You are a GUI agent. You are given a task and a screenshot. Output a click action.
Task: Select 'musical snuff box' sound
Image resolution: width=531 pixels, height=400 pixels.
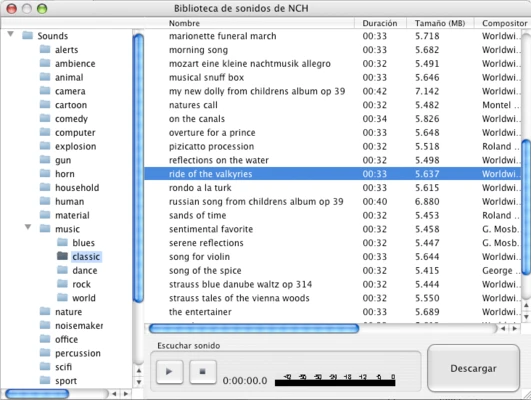tap(332, 78)
